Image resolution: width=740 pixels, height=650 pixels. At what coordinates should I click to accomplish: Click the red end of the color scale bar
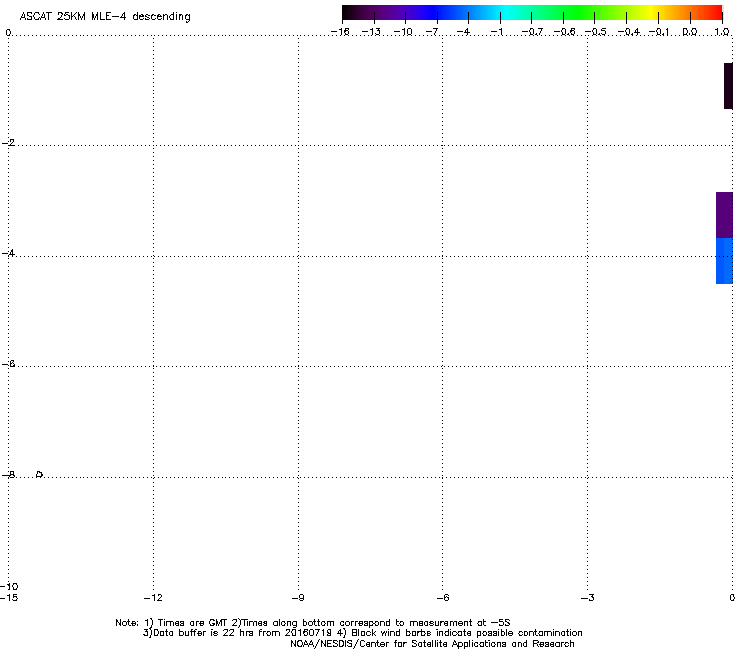713,13
